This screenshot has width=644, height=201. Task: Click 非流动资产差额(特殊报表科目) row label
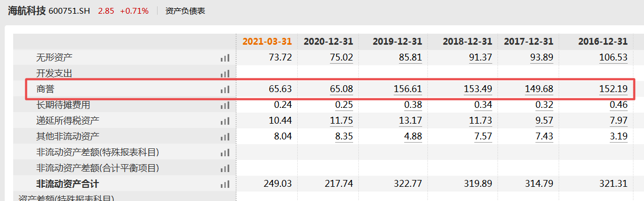[x=97, y=152]
